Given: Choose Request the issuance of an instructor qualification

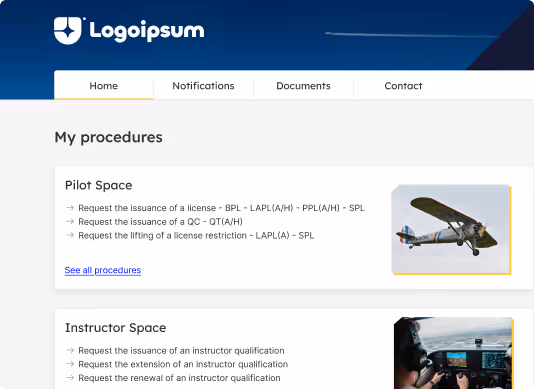Looking at the screenshot, I should pyautogui.click(x=181, y=351).
